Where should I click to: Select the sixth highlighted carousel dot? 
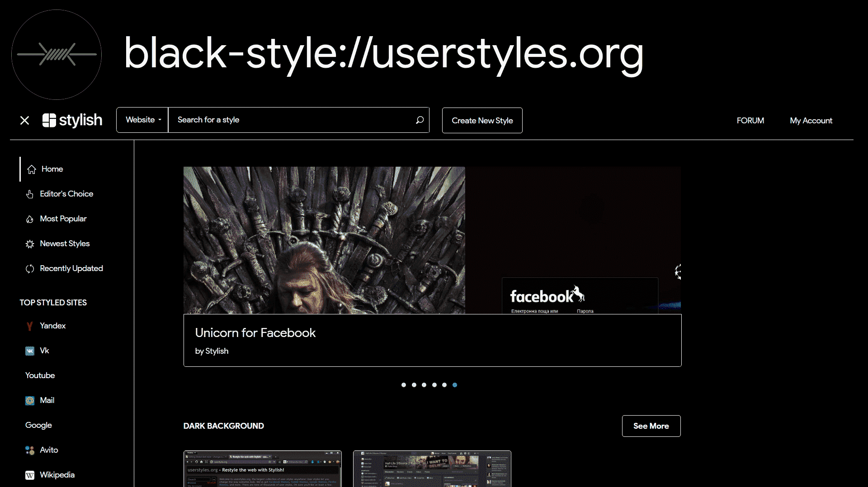point(455,385)
